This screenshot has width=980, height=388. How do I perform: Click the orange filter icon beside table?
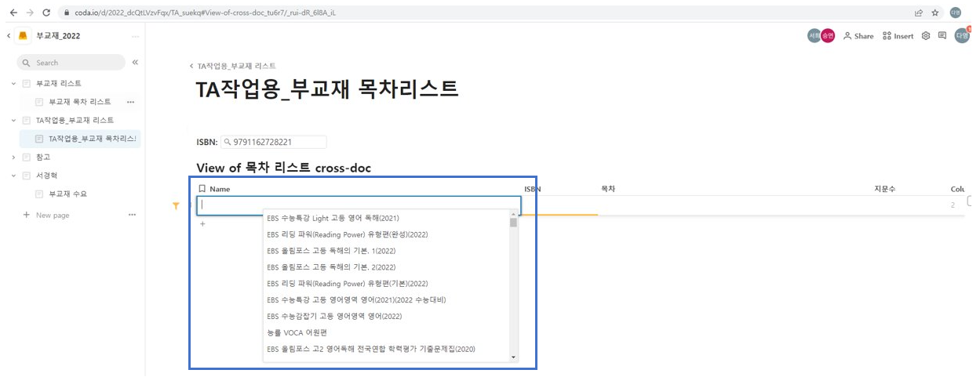tap(176, 205)
